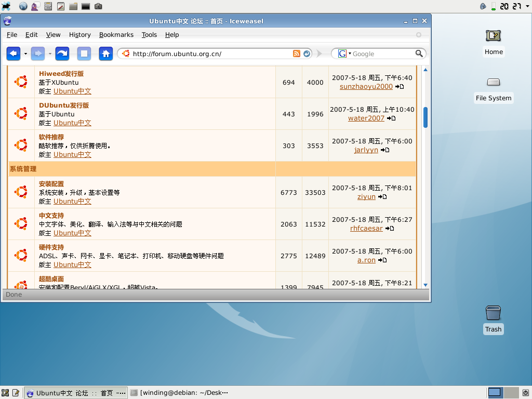Open the Help menu

click(172, 35)
